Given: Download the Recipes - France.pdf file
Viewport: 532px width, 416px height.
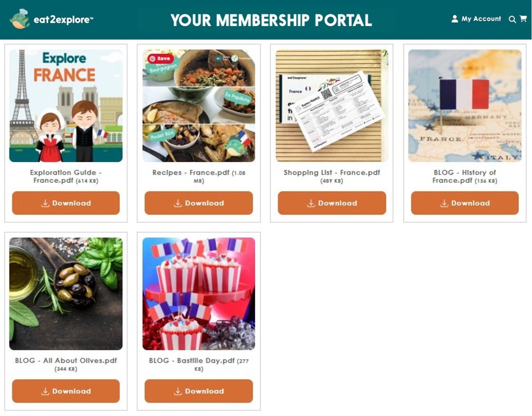Looking at the screenshot, I should pos(199,203).
